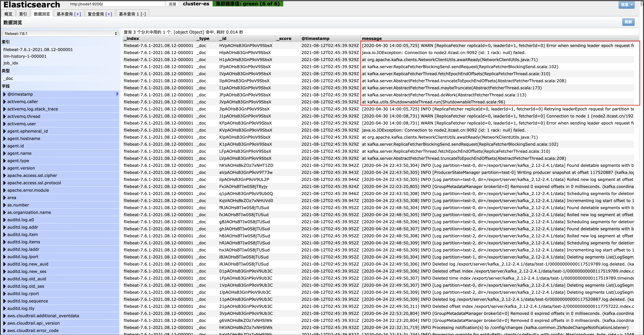Open the 基本查询 [+] tab

[x=69, y=14]
